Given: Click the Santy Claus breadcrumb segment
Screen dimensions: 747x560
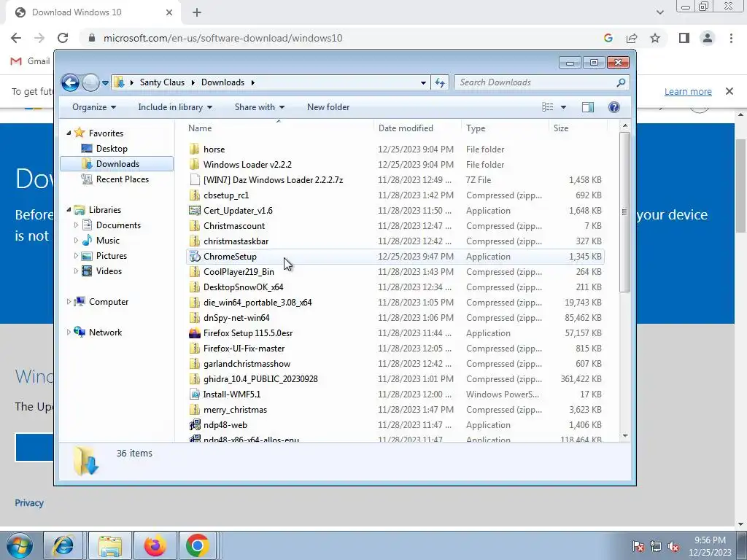Looking at the screenshot, I should [162, 82].
